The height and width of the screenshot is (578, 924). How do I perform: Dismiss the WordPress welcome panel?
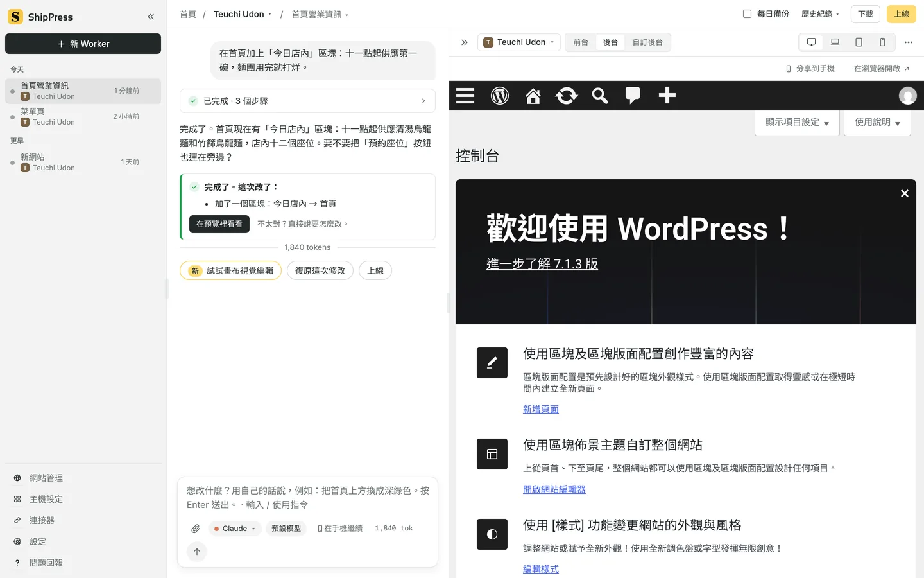pos(905,193)
